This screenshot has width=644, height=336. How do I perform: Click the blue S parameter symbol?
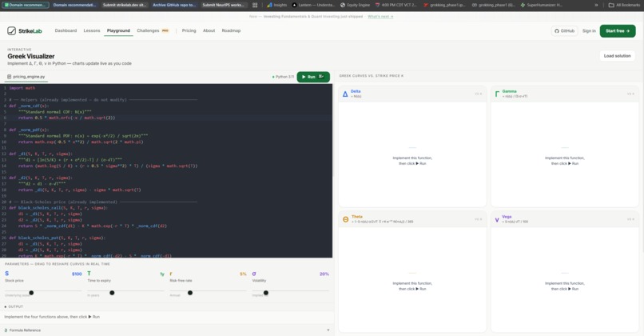(6, 274)
